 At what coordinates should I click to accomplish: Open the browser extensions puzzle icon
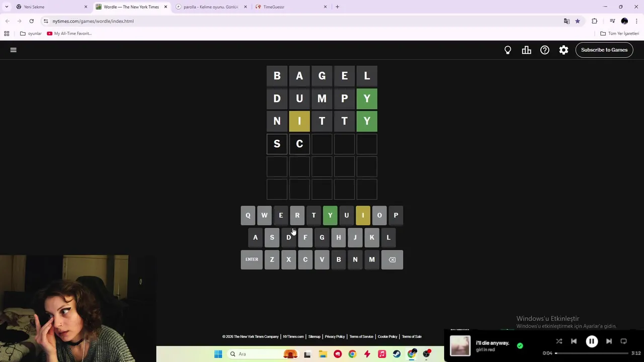pos(595,21)
